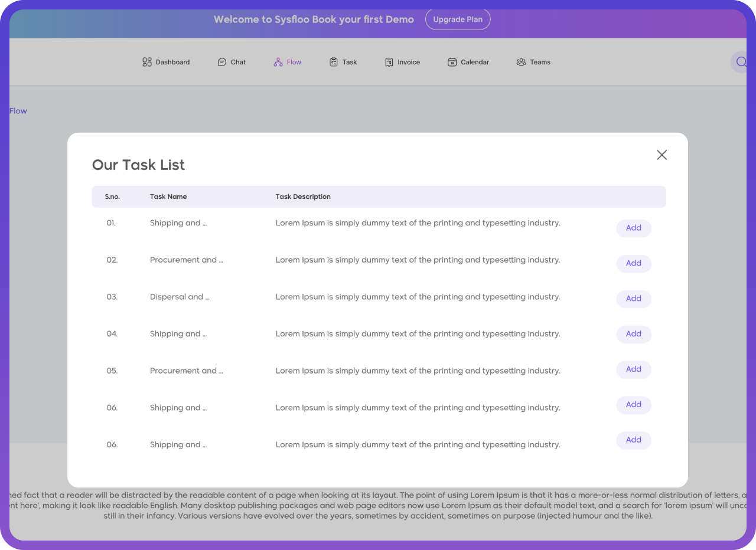Click serial number 03.

[112, 297]
